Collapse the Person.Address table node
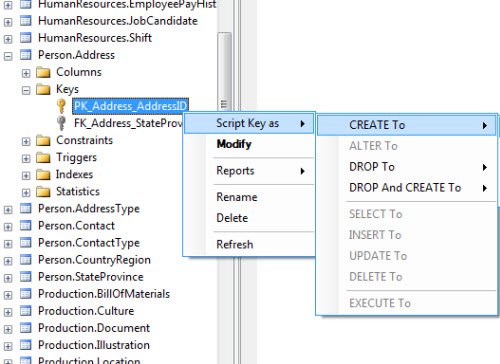 tap(8, 56)
